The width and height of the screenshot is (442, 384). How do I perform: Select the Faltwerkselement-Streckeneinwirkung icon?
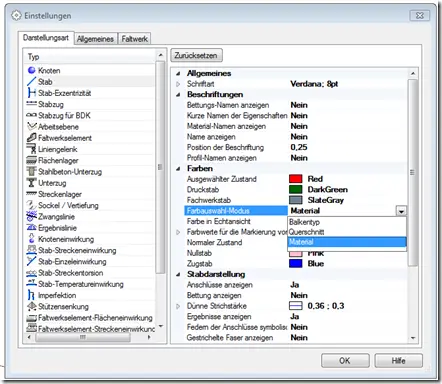pos(31,328)
